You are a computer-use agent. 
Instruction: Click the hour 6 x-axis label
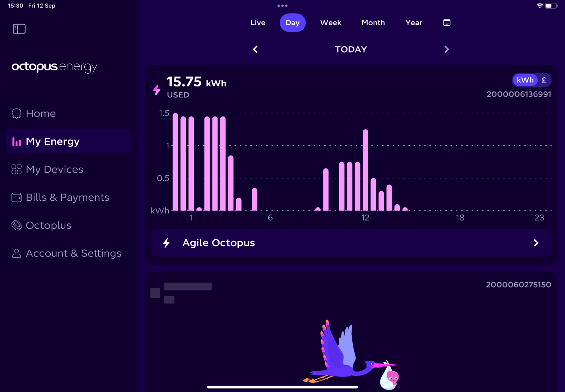[270, 218]
